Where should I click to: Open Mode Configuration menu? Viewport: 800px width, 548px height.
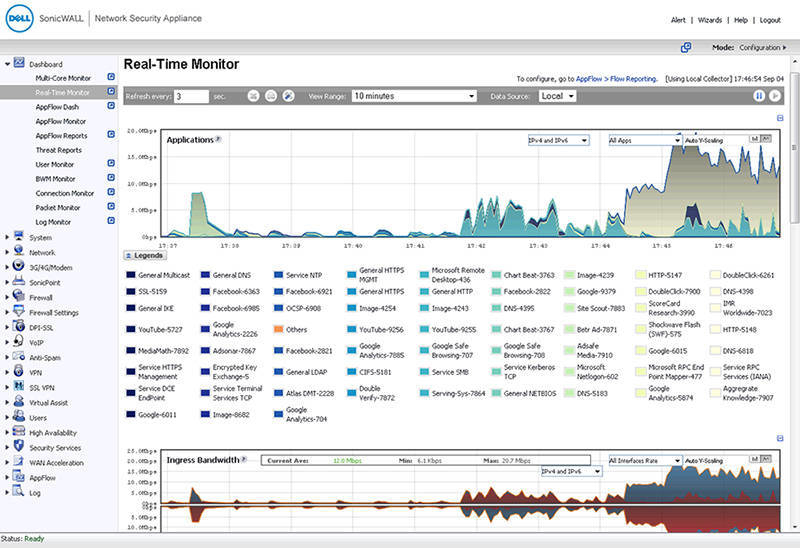tap(763, 47)
